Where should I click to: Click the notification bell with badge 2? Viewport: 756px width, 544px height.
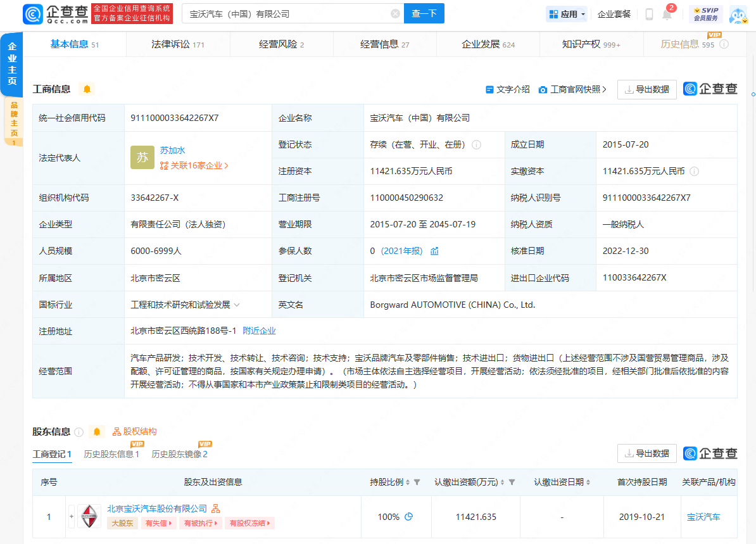(667, 15)
